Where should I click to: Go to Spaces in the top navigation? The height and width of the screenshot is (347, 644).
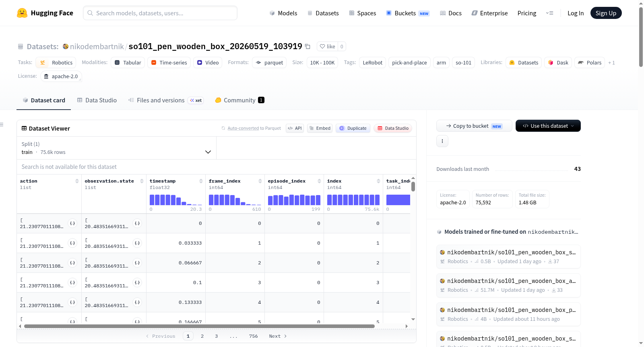[363, 13]
